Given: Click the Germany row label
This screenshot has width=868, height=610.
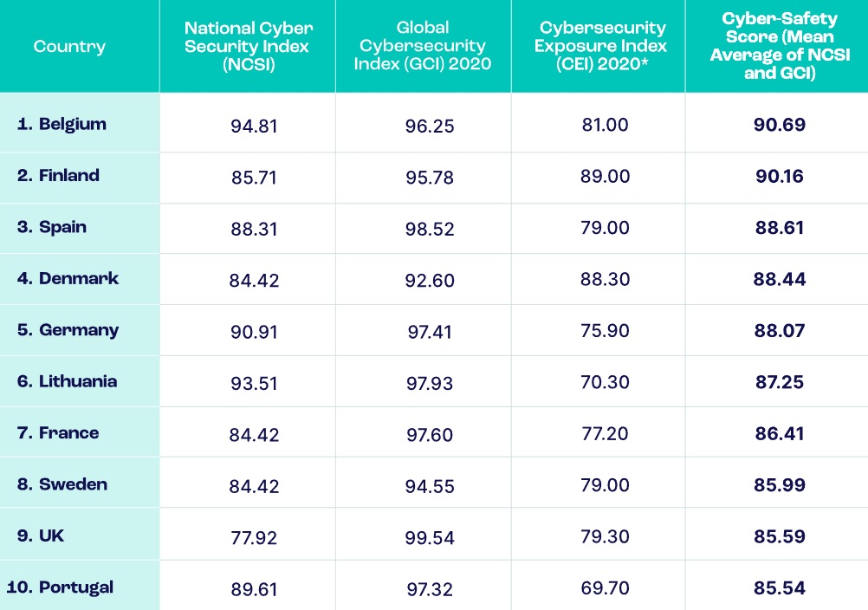Looking at the screenshot, I should [x=68, y=330].
